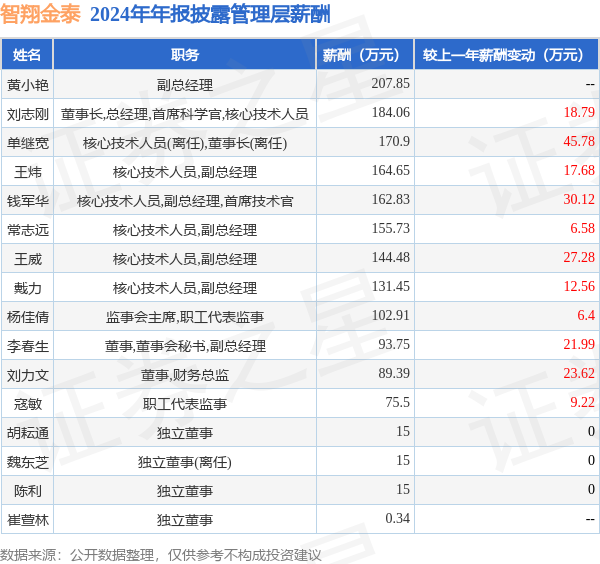This screenshot has height=564, width=600.
Task: Click the salary value 170.9
Action: click(394, 142)
